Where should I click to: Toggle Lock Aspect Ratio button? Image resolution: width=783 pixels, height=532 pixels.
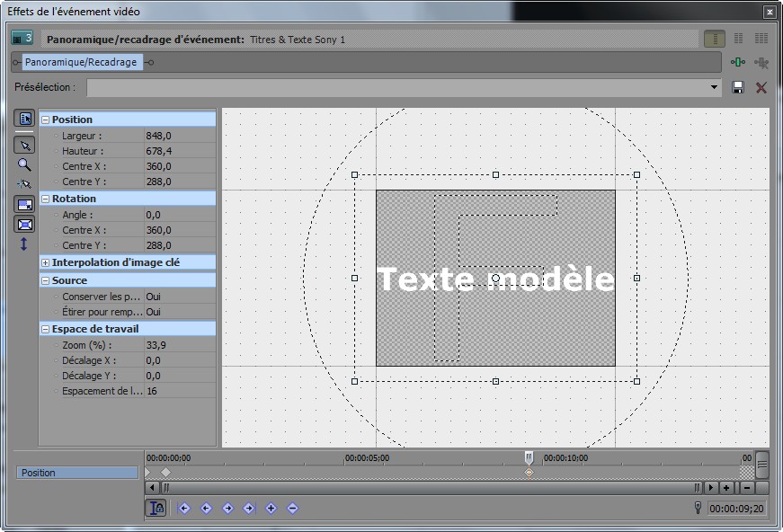(25, 205)
